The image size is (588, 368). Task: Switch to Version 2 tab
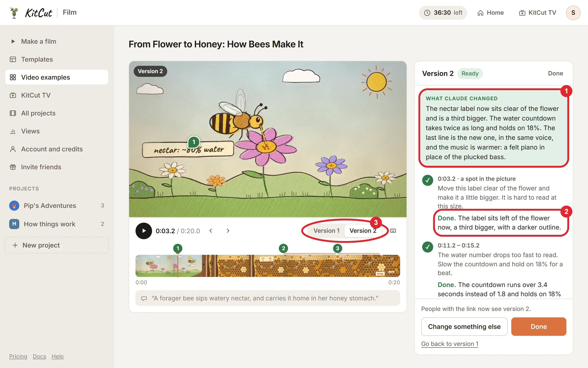[363, 231]
